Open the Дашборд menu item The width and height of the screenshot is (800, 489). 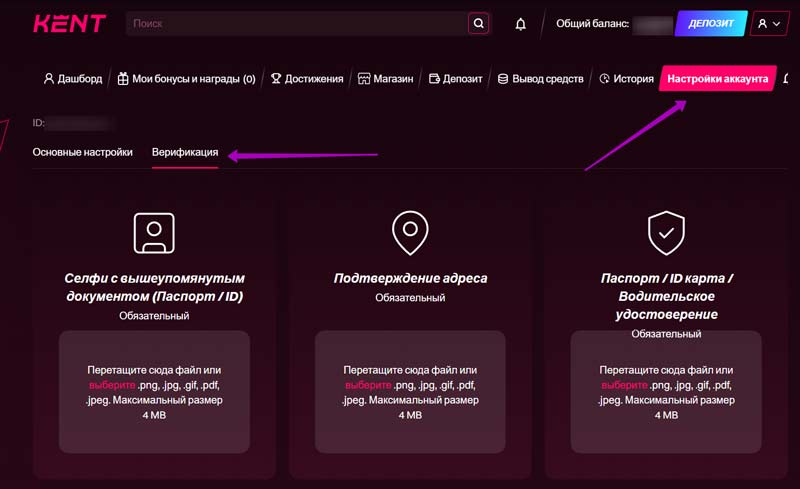[73, 79]
